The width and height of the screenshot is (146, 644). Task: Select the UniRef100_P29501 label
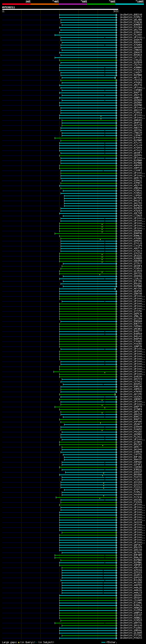131,191
